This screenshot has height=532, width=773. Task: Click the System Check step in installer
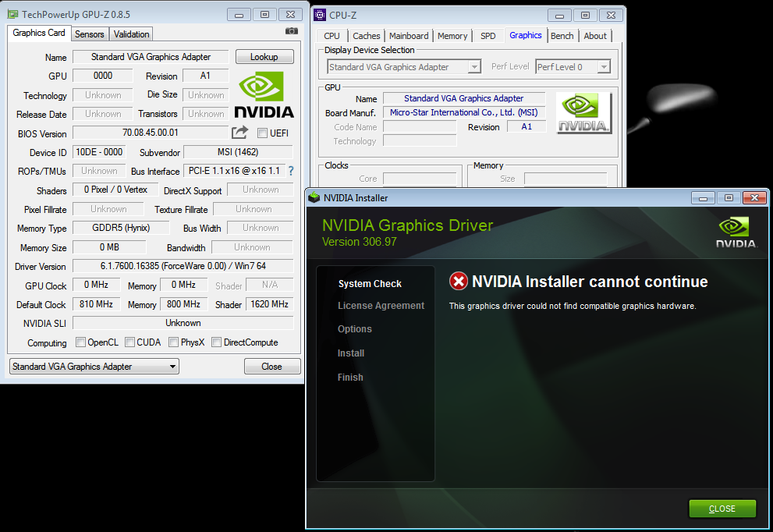pos(370,283)
